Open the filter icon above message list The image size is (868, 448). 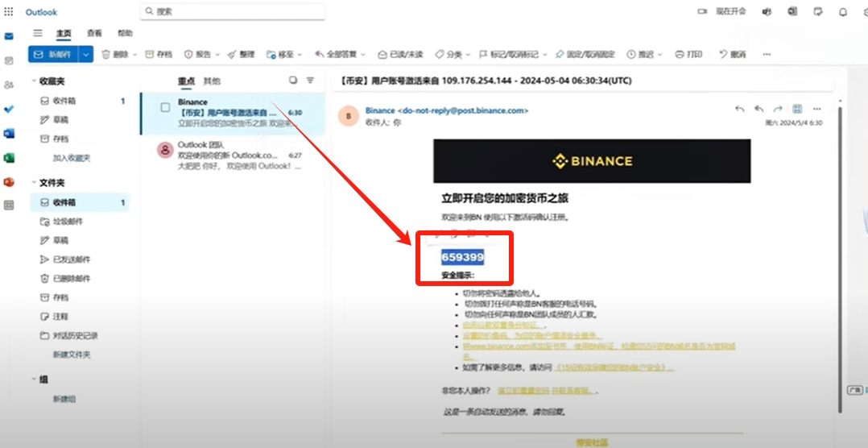click(x=310, y=81)
